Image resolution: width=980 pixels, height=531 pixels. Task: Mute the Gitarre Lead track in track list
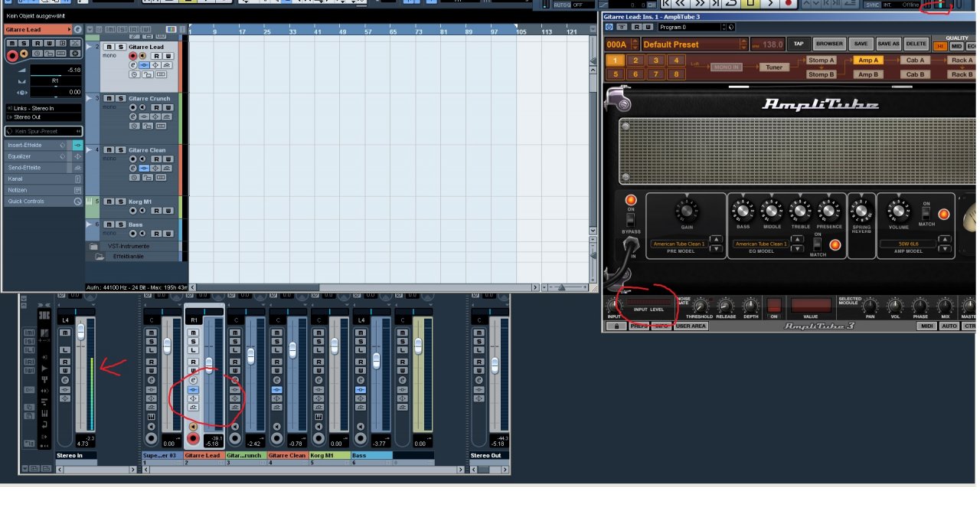109,47
